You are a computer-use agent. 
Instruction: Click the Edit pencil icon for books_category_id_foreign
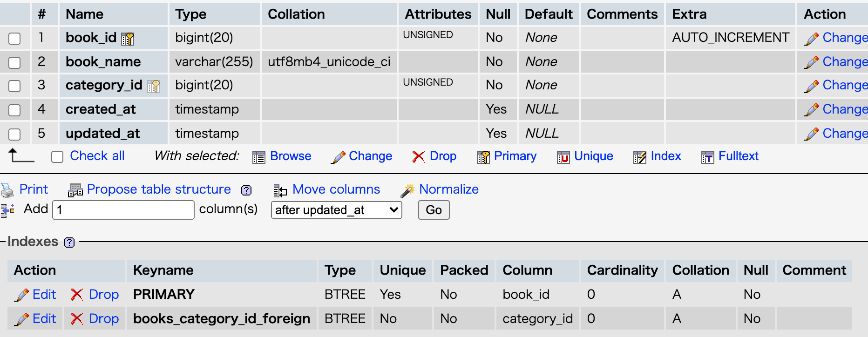(21, 319)
